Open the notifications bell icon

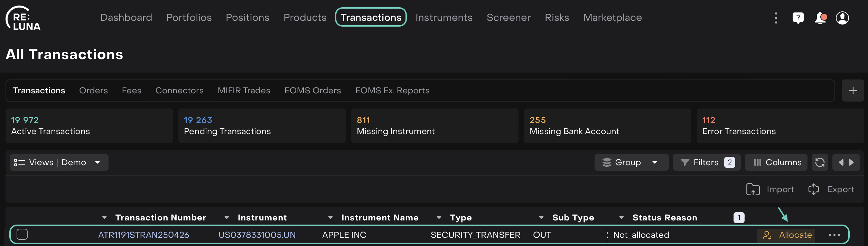click(820, 18)
